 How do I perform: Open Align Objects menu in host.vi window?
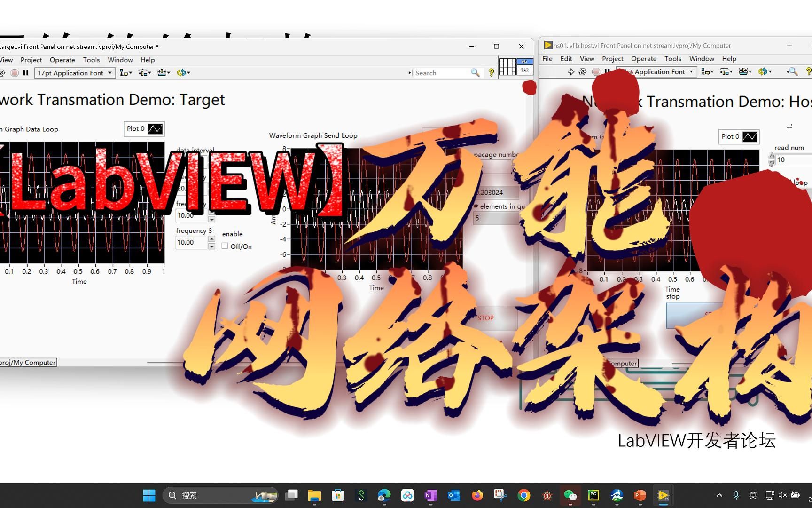click(707, 72)
